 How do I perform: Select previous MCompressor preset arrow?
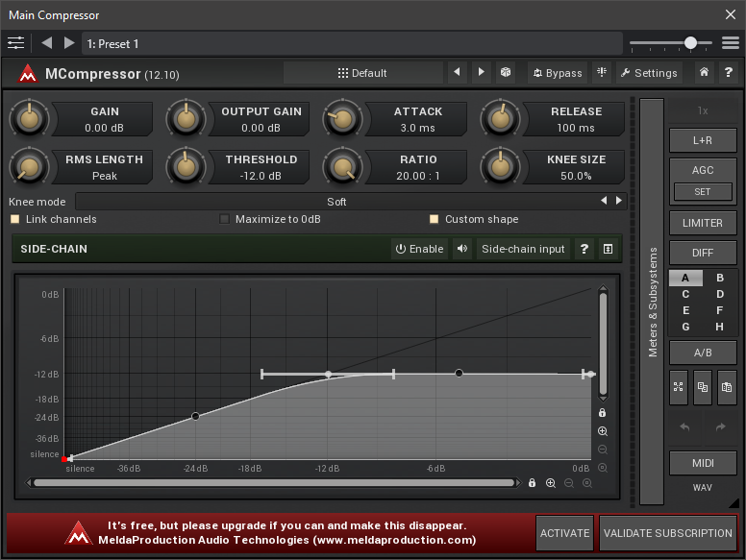[457, 72]
